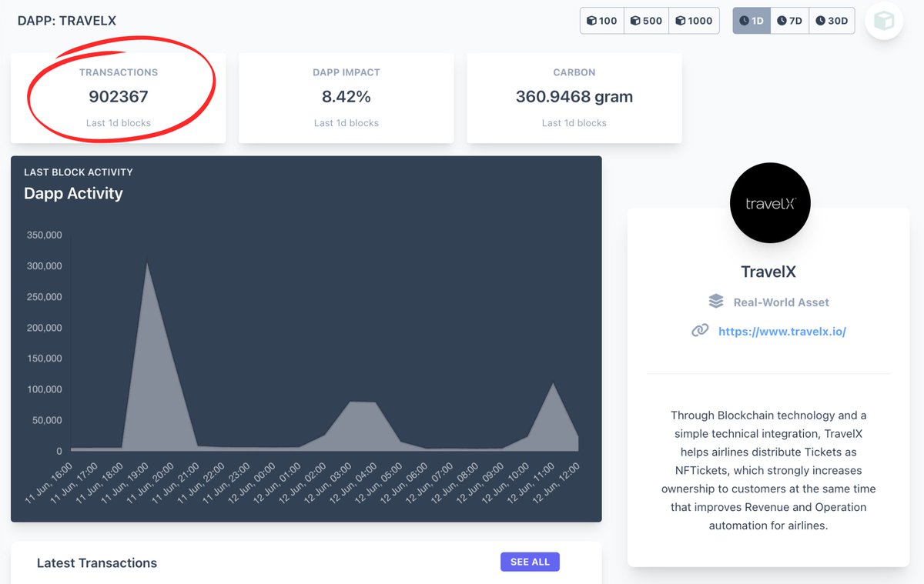Click the cube logo icon at top right

(884, 21)
